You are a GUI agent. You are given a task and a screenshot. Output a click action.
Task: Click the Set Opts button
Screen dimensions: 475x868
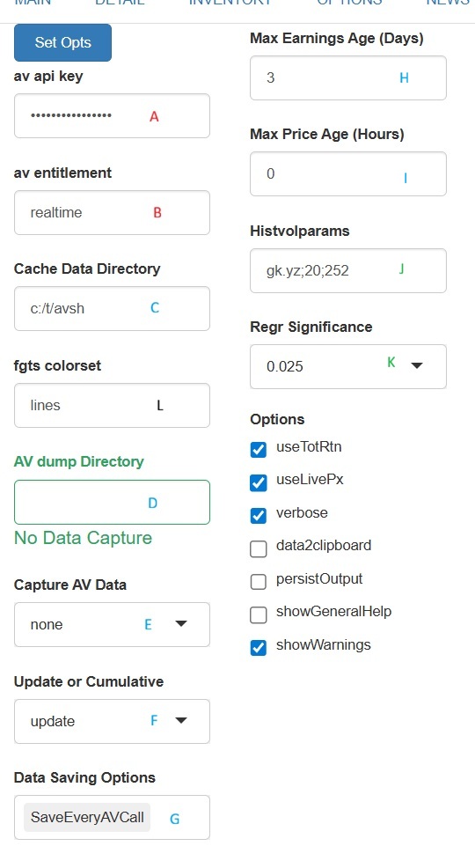62,42
